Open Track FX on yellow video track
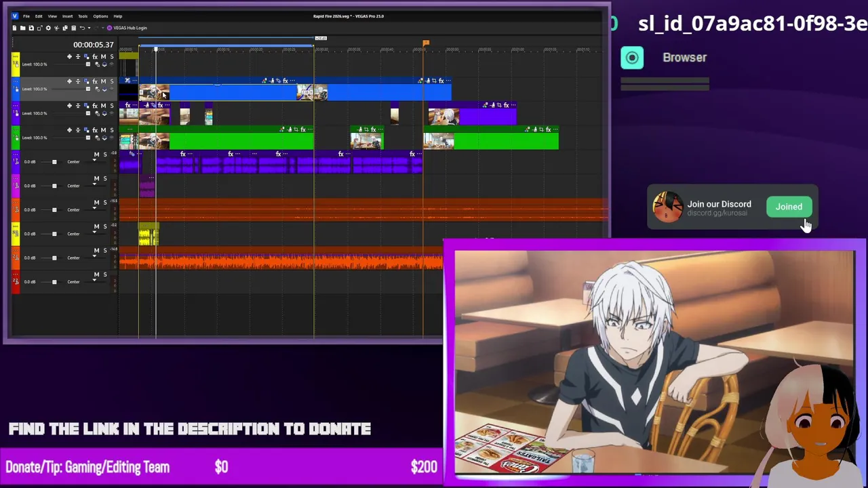Image resolution: width=868 pixels, height=488 pixels. click(x=95, y=57)
